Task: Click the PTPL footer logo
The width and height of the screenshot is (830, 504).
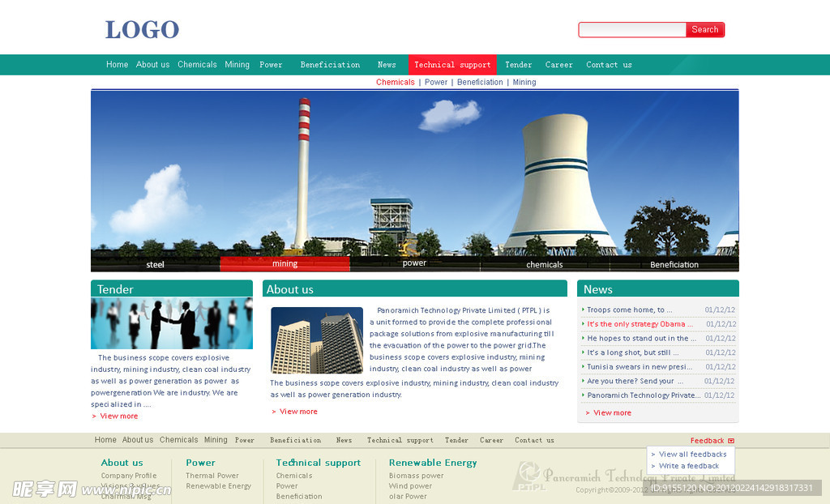Action: pyautogui.click(x=528, y=476)
